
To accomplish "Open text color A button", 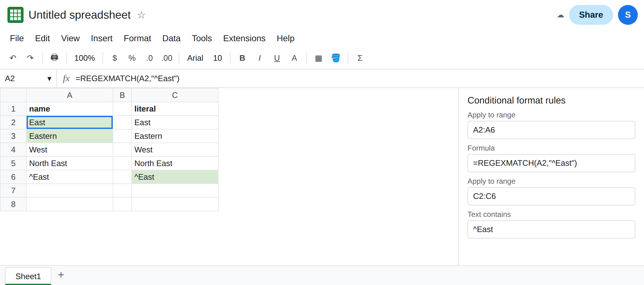I will [294, 58].
